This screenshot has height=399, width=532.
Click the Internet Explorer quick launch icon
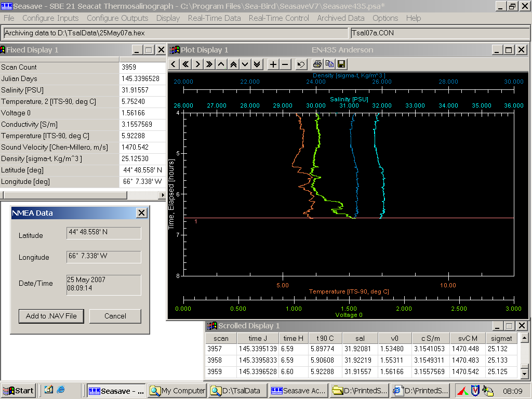tap(61, 390)
